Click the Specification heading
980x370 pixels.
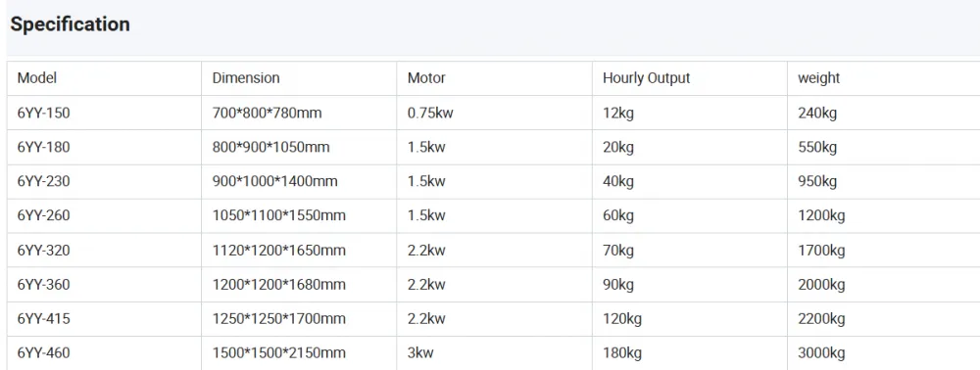[70, 24]
